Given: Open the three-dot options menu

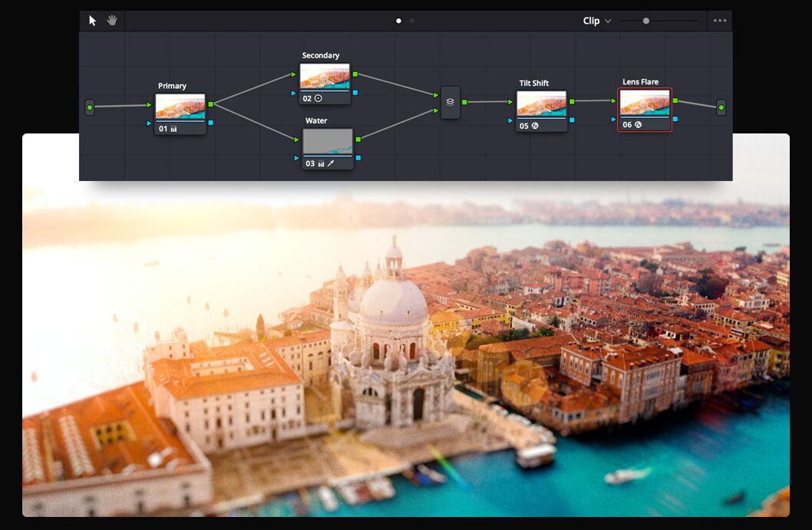Looking at the screenshot, I should pos(719,21).
